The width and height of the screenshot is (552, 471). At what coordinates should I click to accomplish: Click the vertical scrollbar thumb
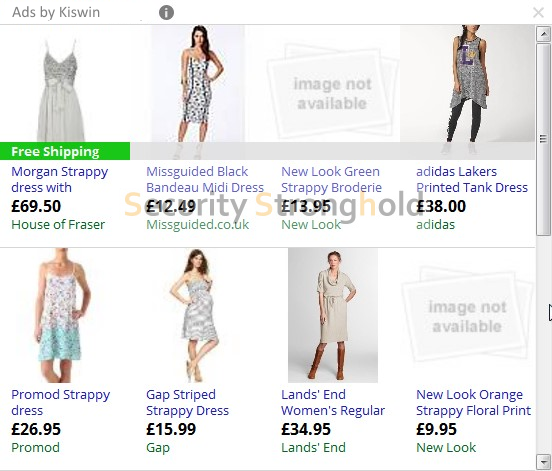pos(543,139)
